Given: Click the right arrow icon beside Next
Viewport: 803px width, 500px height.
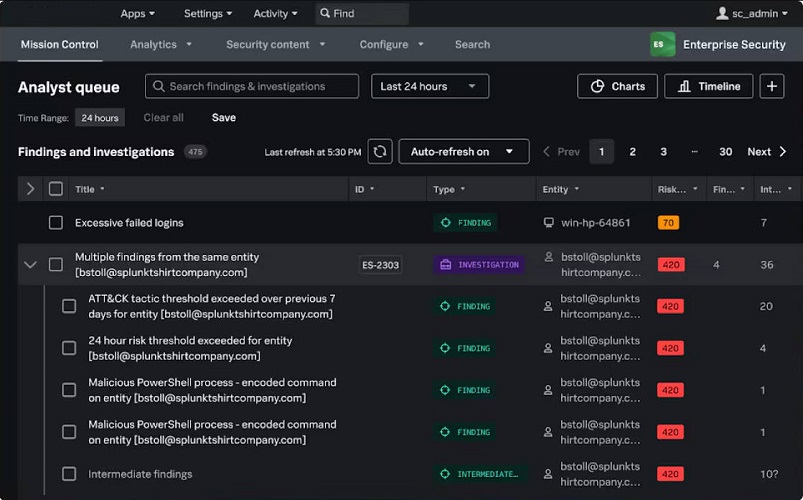Looking at the screenshot, I should [783, 152].
